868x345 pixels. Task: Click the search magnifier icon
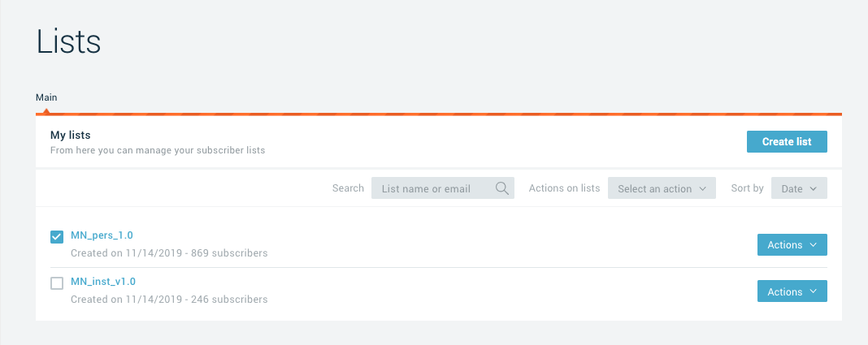502,188
